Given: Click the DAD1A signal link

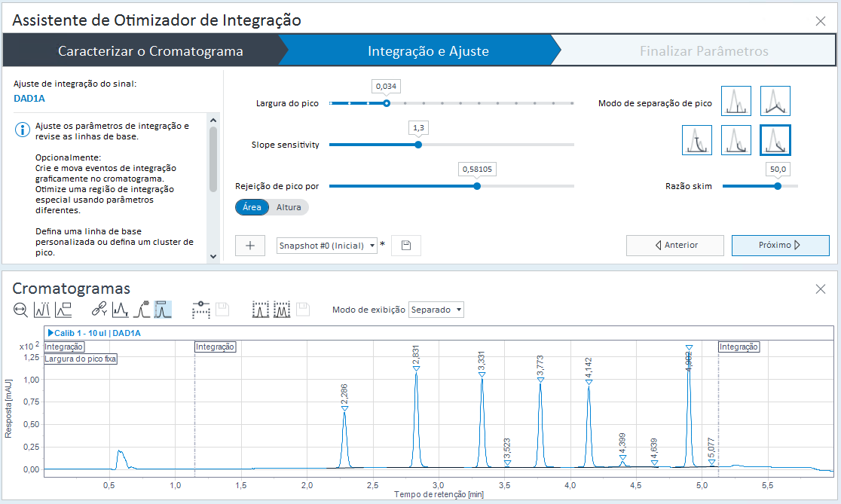Looking at the screenshot, I should [x=29, y=98].
